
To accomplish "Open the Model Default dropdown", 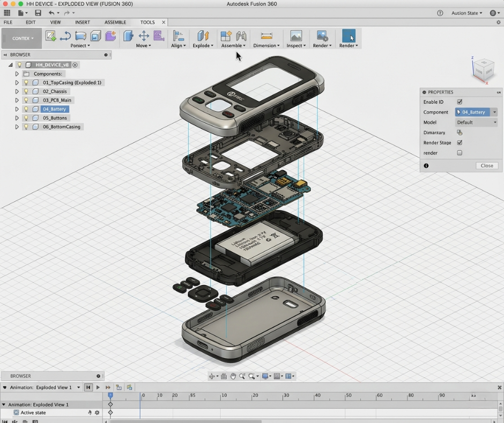I will pos(476,122).
